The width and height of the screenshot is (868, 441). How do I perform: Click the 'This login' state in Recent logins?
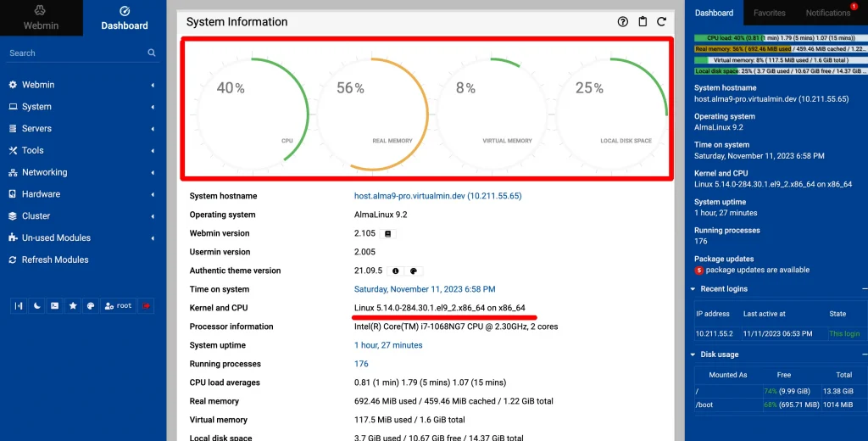(x=844, y=333)
